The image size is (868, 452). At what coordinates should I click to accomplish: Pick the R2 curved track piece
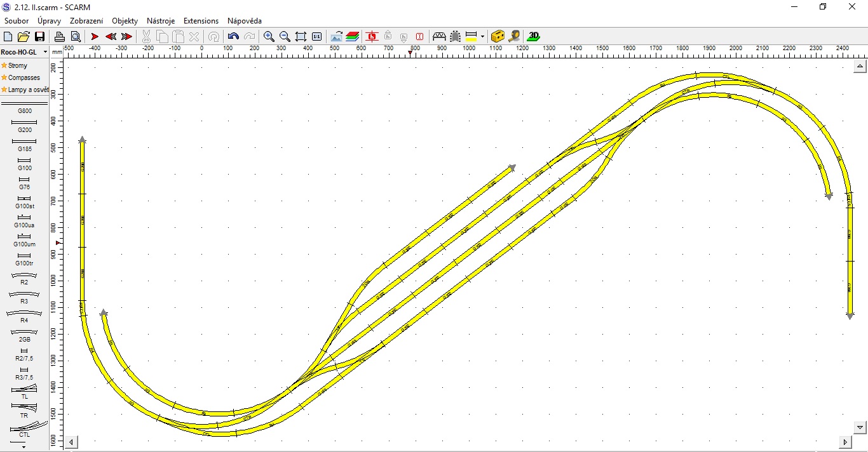(x=24, y=276)
